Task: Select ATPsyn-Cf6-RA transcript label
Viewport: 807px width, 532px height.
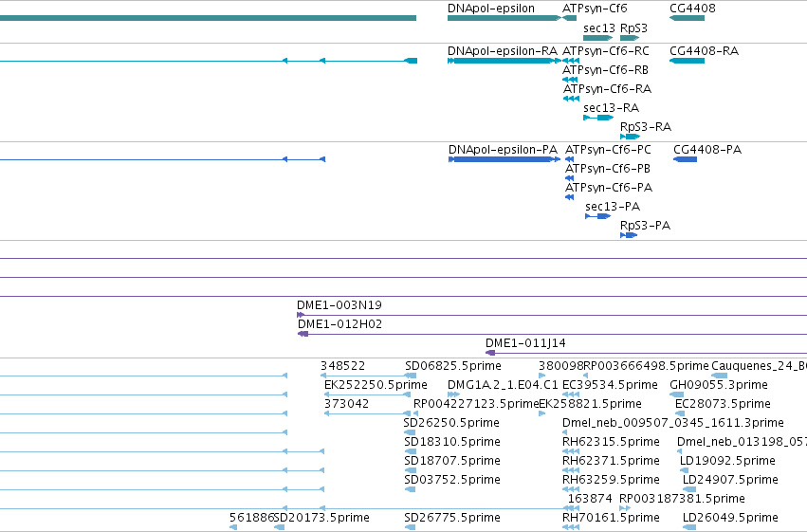Action: pyautogui.click(x=607, y=89)
